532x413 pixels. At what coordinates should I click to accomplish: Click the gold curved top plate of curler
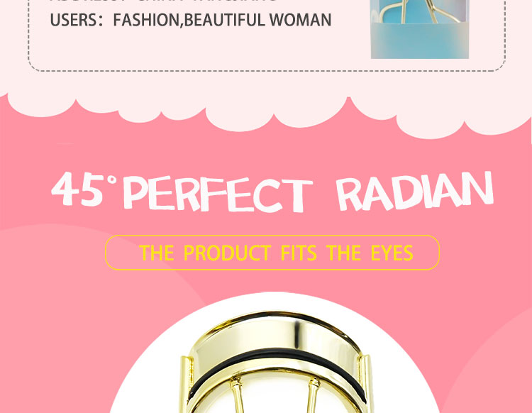point(275,334)
